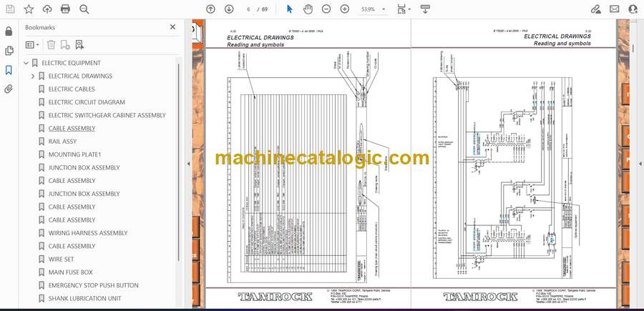Viewport: 644px width, 311px height.
Task: Select ELECTRIC EQUIPMENT bookmark title
Action: pos(71,63)
